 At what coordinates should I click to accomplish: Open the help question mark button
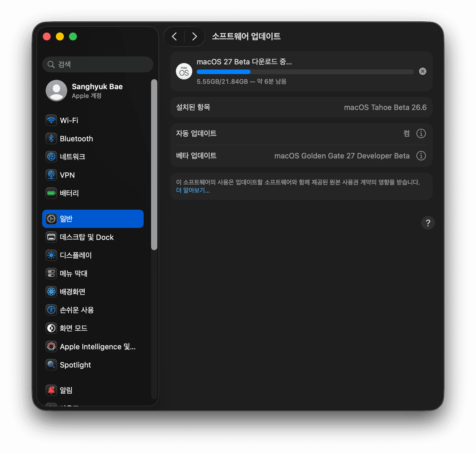click(x=428, y=223)
